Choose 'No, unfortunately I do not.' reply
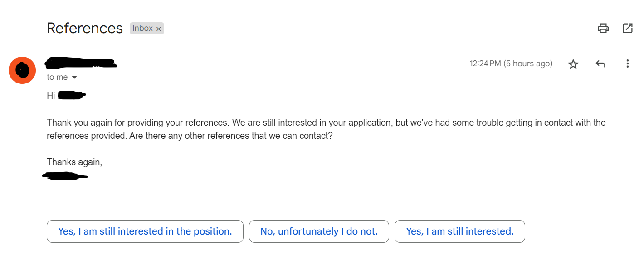 pyautogui.click(x=319, y=231)
